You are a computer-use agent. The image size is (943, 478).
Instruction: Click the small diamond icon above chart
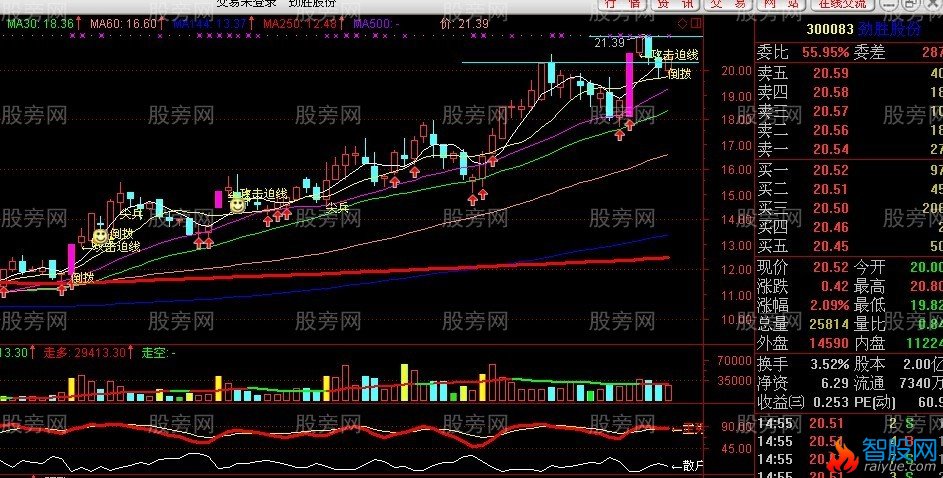(x=682, y=23)
